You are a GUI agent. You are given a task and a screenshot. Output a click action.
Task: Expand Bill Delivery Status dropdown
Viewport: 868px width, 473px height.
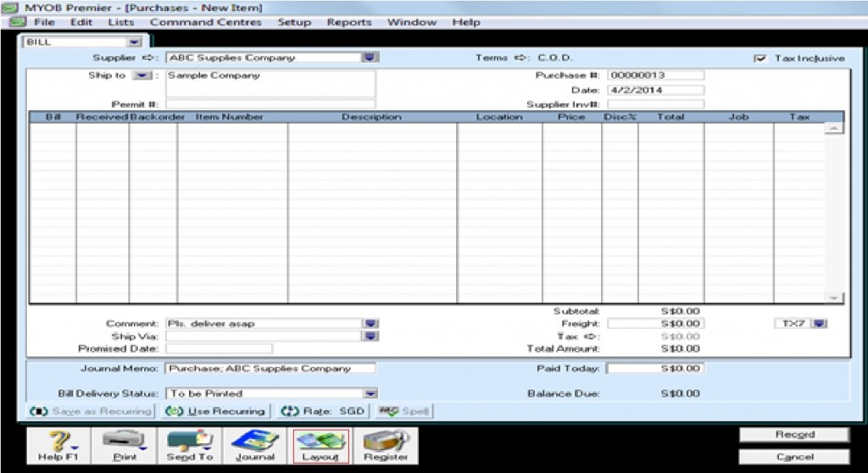[x=370, y=393]
